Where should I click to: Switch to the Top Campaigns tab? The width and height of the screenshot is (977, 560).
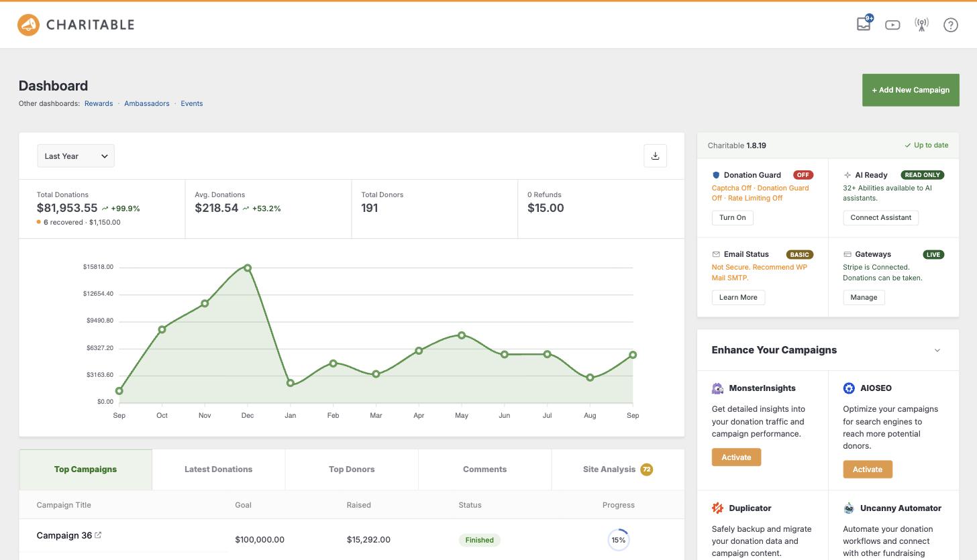pos(85,469)
